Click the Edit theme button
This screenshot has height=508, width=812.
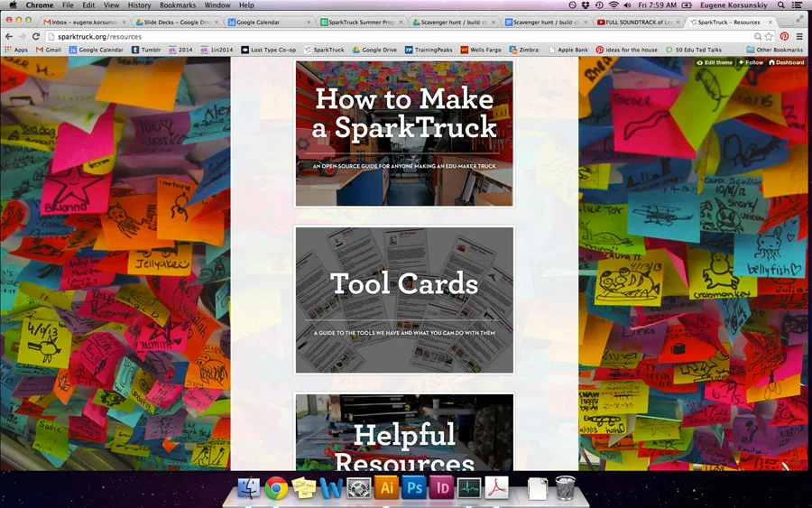tap(715, 62)
